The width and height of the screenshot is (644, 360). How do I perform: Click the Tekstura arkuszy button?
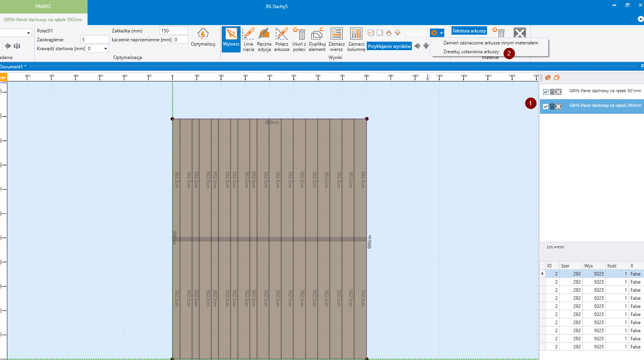(x=469, y=31)
